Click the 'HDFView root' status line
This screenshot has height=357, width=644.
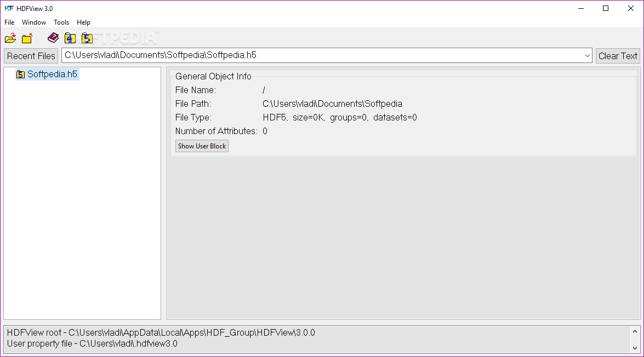161,332
